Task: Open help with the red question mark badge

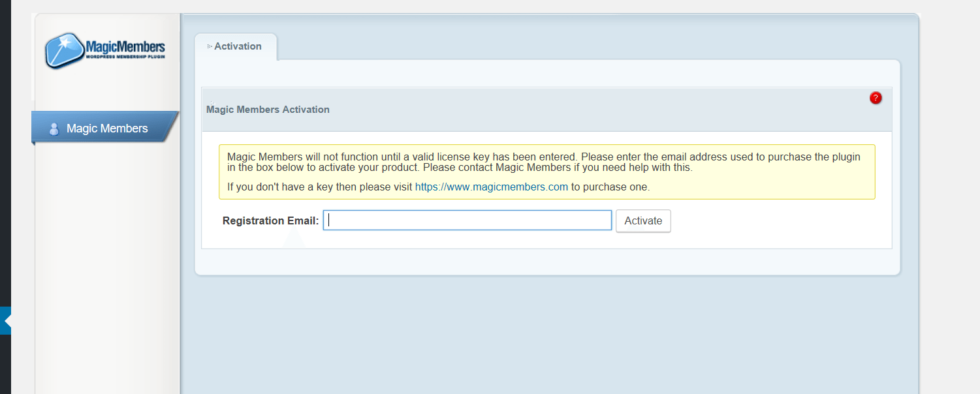Action: [876, 97]
